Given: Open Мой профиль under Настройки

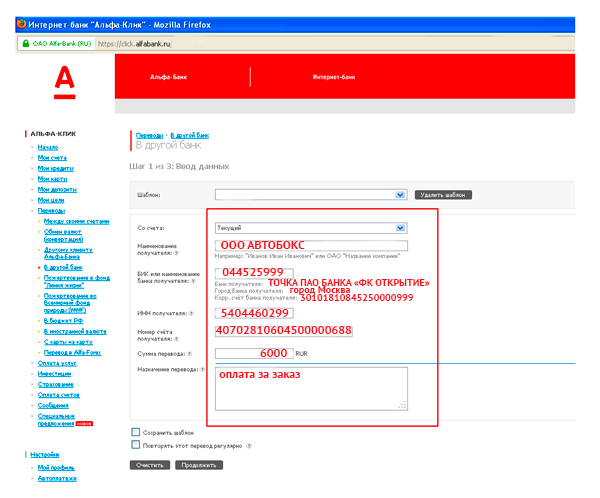Looking at the screenshot, I should 56,468.
